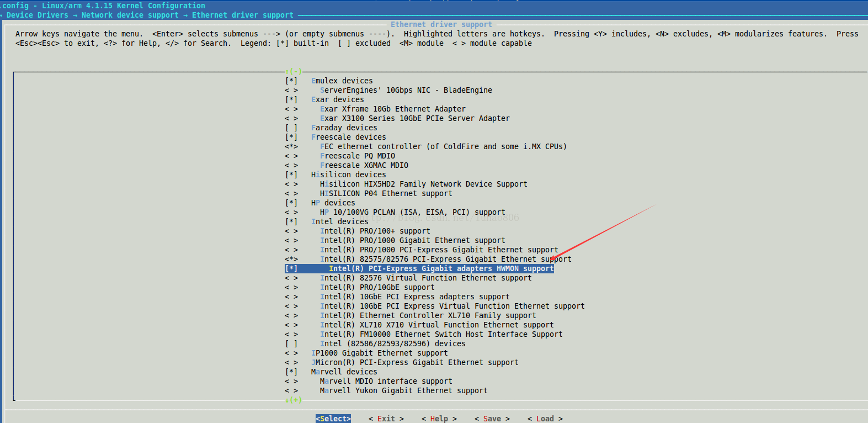
Task: Select Intel(R) 10GbE PCI Express adapters support
Action: coord(415,297)
